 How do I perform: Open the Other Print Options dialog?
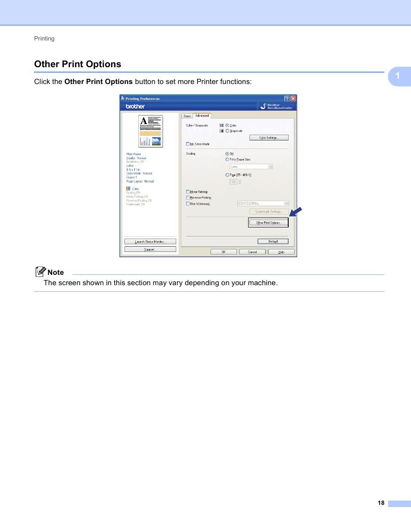tap(268, 223)
